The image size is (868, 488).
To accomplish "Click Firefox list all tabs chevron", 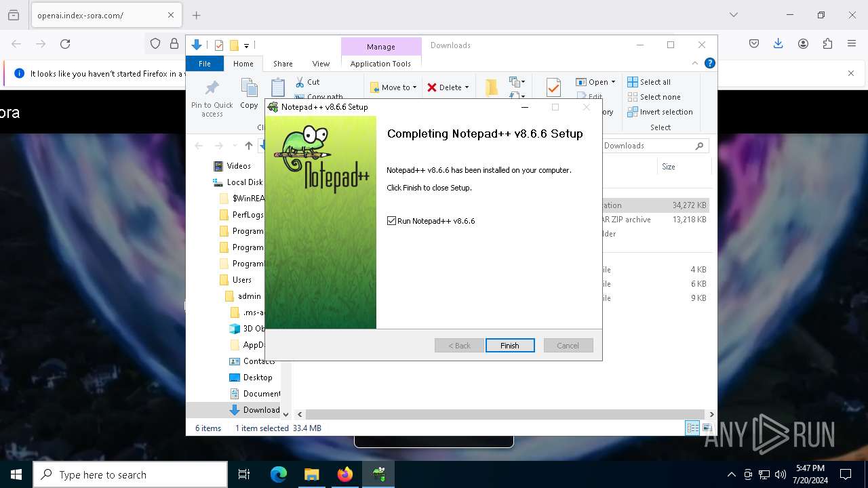I will click(x=733, y=15).
